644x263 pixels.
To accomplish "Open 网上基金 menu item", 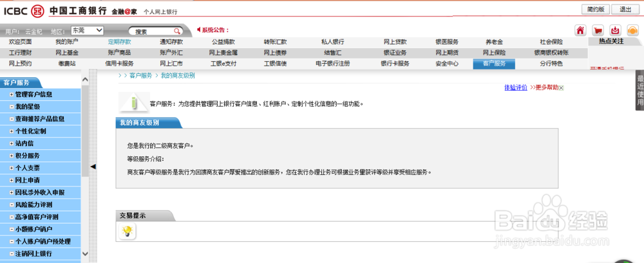I will click(67, 53).
